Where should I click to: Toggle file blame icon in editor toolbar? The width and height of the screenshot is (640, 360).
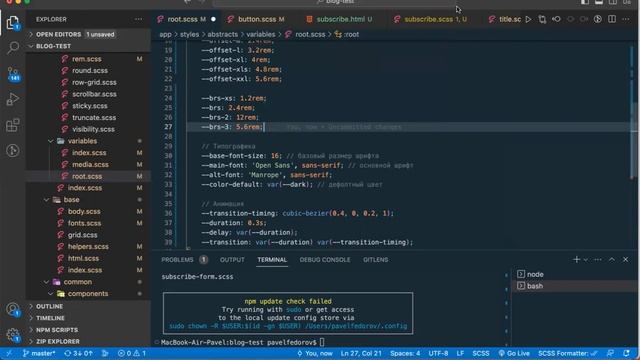pos(598,19)
